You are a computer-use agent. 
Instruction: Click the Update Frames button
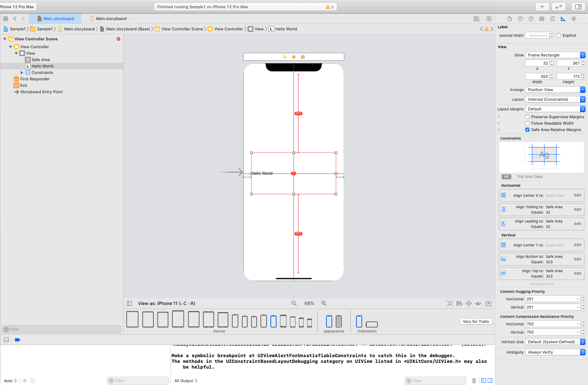click(x=450, y=303)
